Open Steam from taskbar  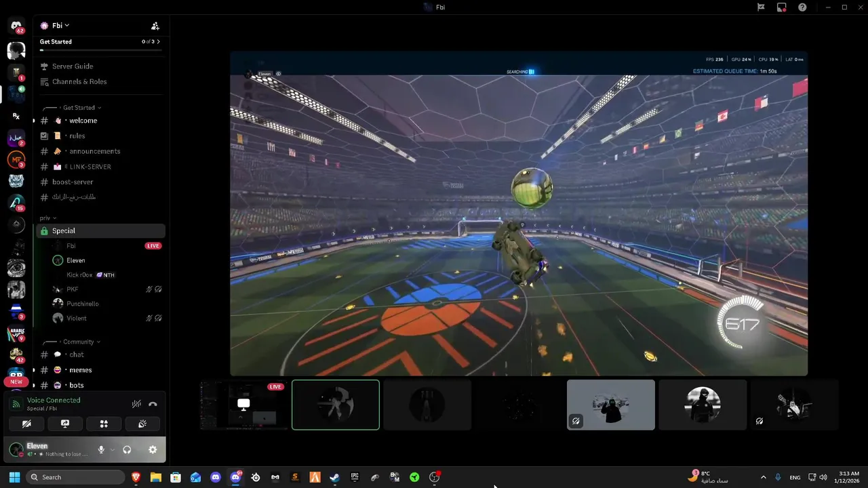[334, 477]
